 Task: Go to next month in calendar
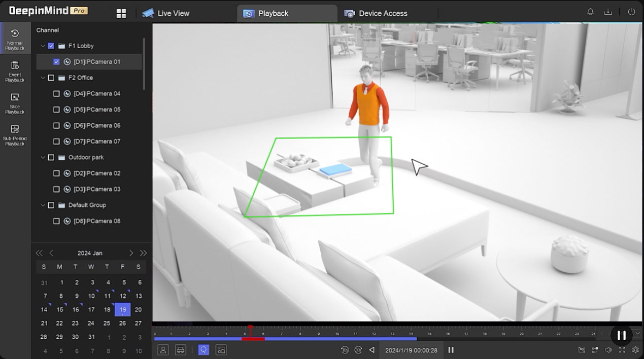[131, 253]
